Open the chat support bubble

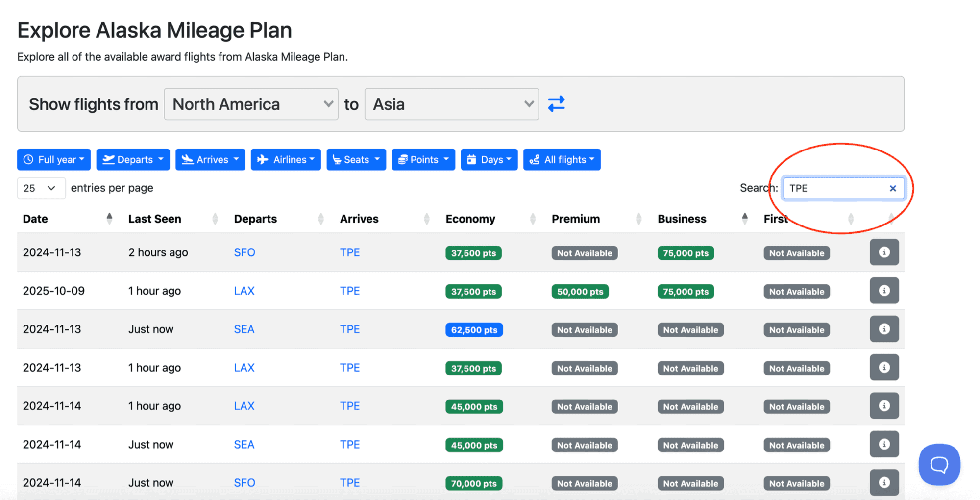(939, 464)
